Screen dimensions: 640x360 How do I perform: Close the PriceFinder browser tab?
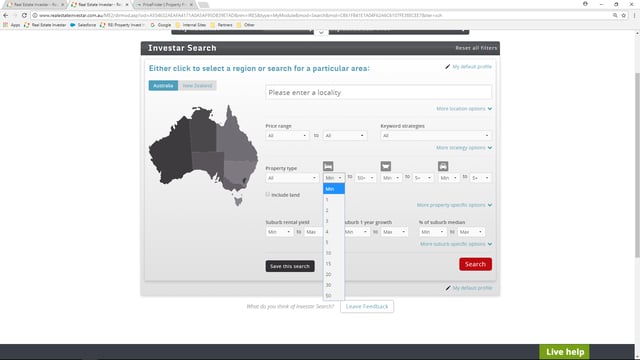point(191,4)
